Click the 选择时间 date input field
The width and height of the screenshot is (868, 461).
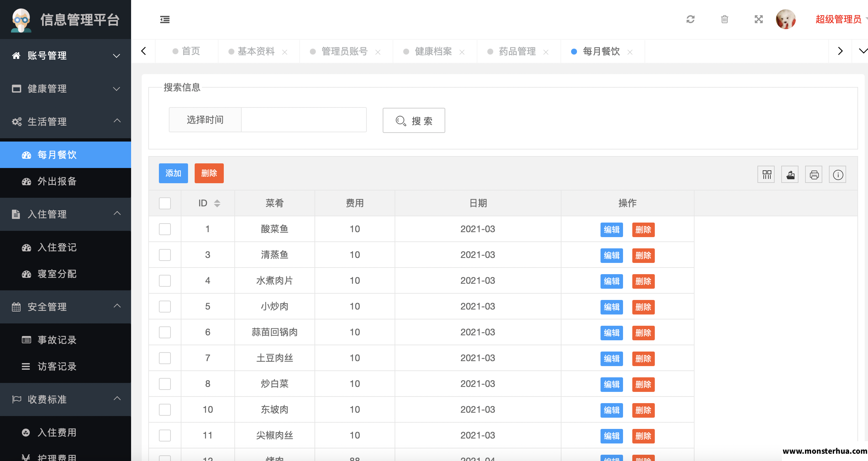(304, 120)
